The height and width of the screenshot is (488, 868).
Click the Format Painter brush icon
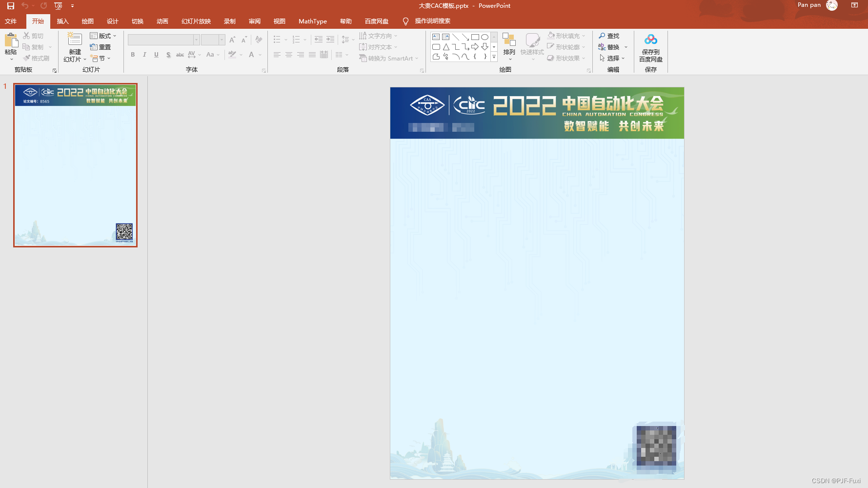point(26,58)
